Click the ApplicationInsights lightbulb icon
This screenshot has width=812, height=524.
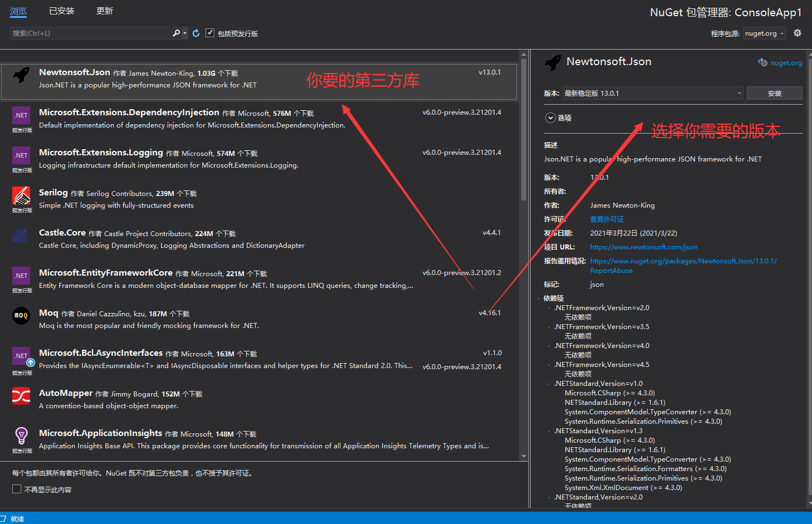point(21,435)
